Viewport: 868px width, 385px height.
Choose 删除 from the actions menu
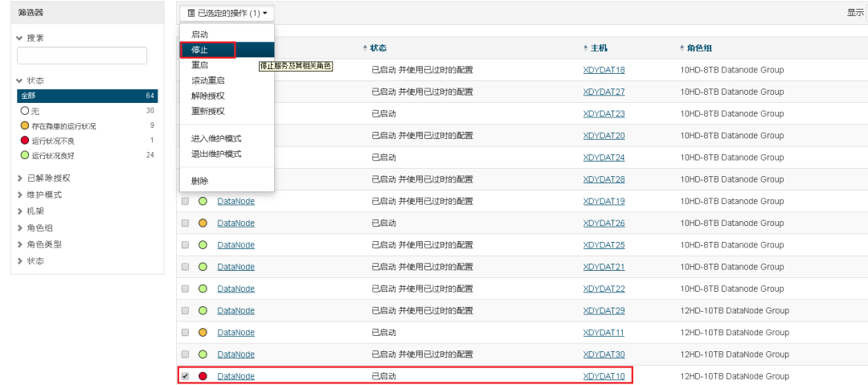coord(227,181)
